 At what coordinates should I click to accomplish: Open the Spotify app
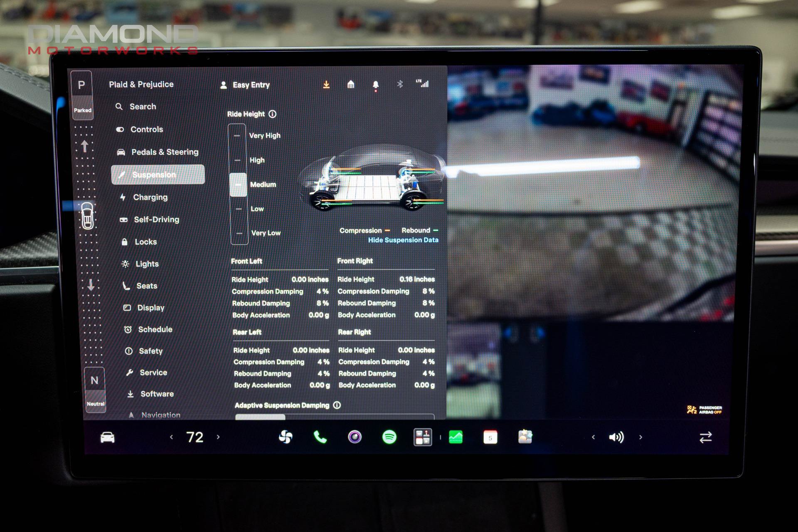[389, 437]
